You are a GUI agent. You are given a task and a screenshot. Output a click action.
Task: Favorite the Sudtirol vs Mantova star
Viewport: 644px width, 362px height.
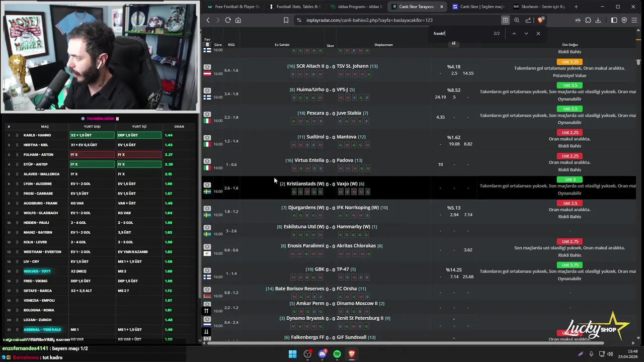(x=207, y=137)
